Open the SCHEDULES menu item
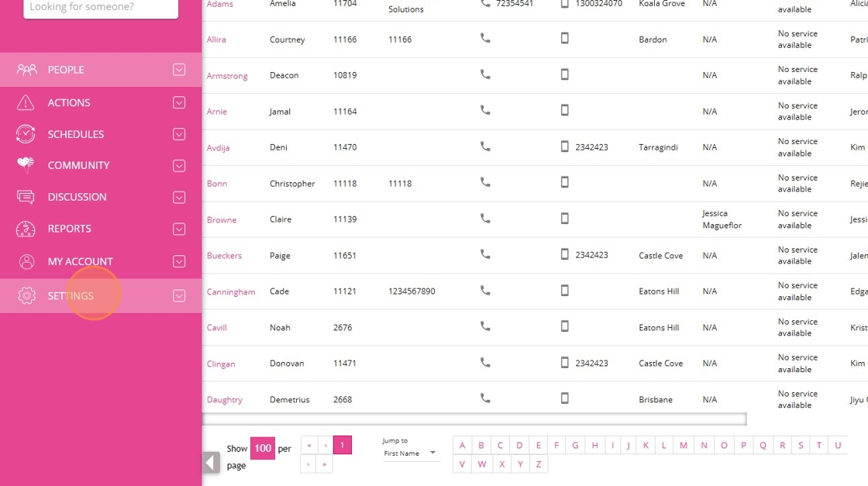The height and width of the screenshot is (486, 868). [x=101, y=134]
